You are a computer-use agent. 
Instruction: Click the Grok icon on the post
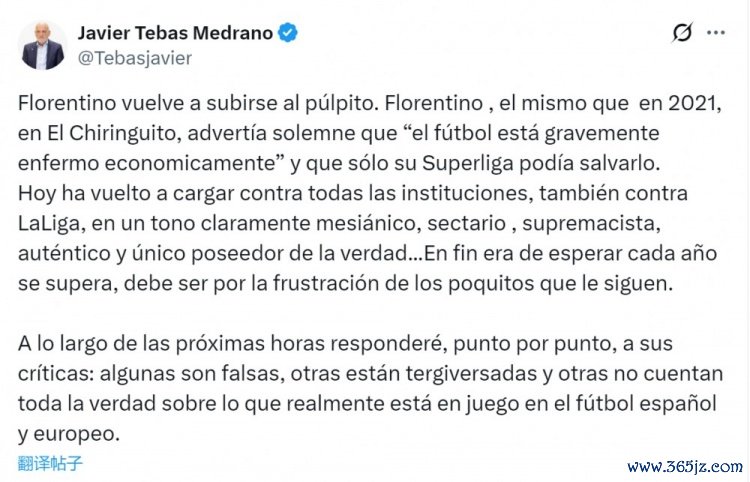tap(682, 33)
